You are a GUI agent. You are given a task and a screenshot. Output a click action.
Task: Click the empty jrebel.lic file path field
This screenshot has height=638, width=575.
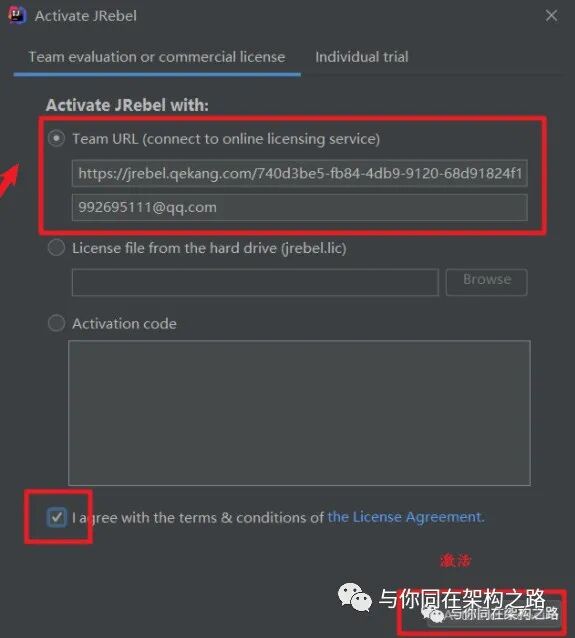point(255,282)
